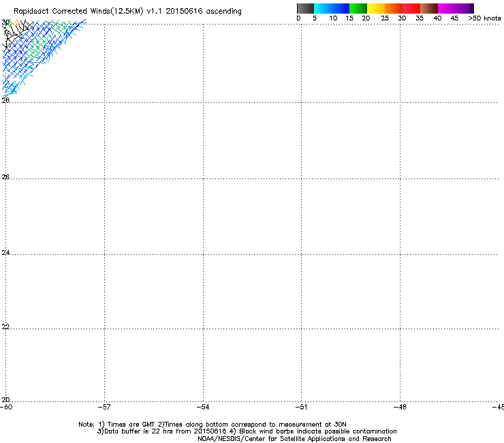The width and height of the screenshot is (504, 443).
Task: Click the latitude axis label '24'
Action: [x=5, y=253]
